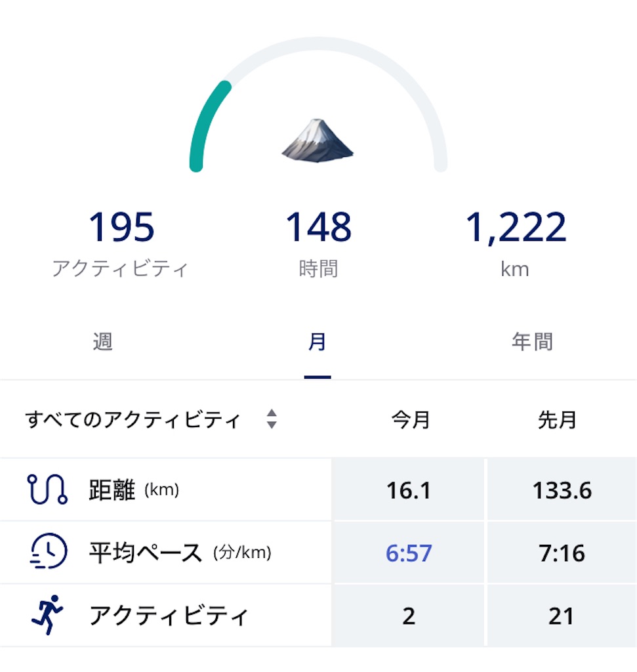
Task: Click the Mt. Fuji mountain badge icon
Action: click(318, 140)
